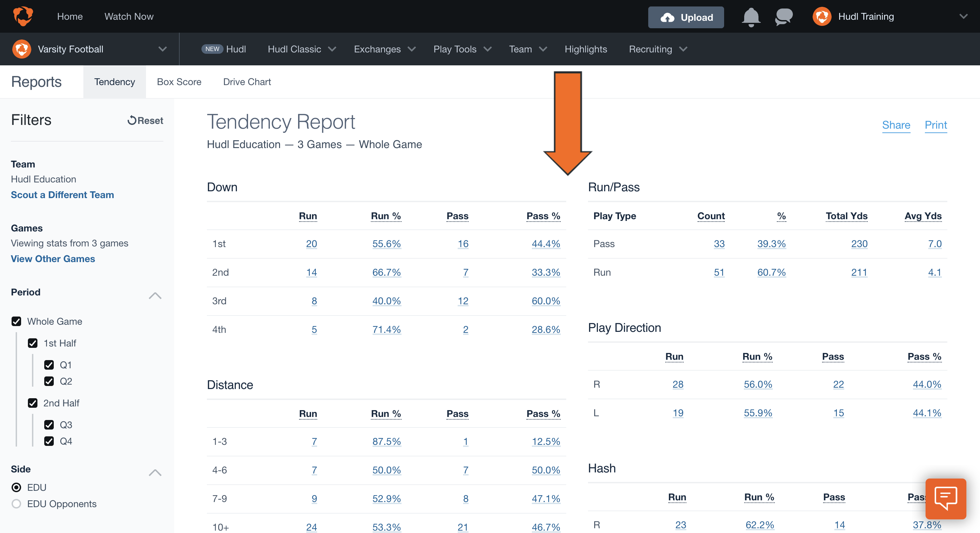Switch to the Drive Chart tab
The height and width of the screenshot is (533, 980).
247,82
